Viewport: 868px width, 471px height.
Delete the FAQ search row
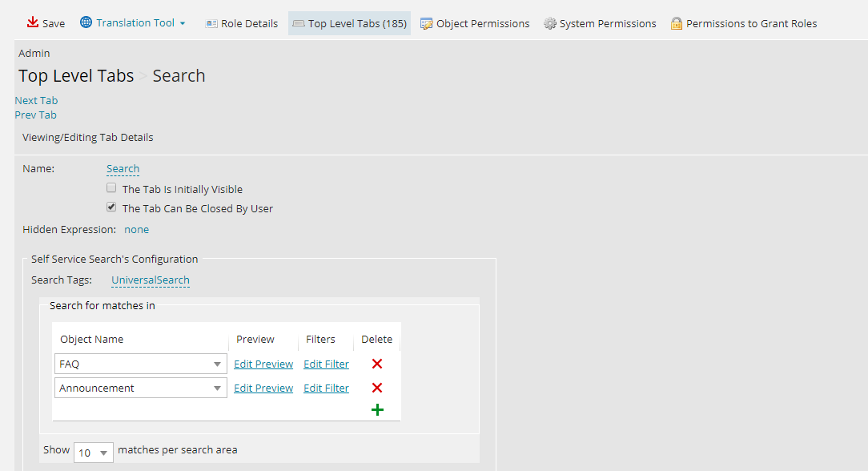pos(376,364)
